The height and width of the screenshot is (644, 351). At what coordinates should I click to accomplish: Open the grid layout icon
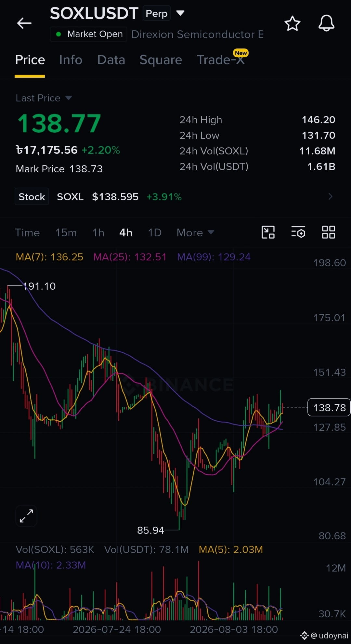coord(328,232)
